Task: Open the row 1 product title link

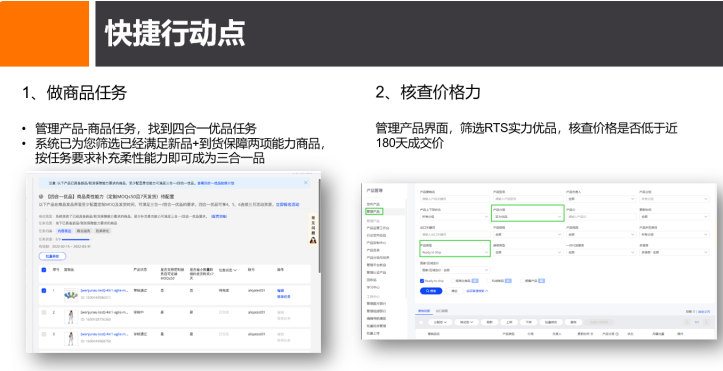Action: (104, 290)
